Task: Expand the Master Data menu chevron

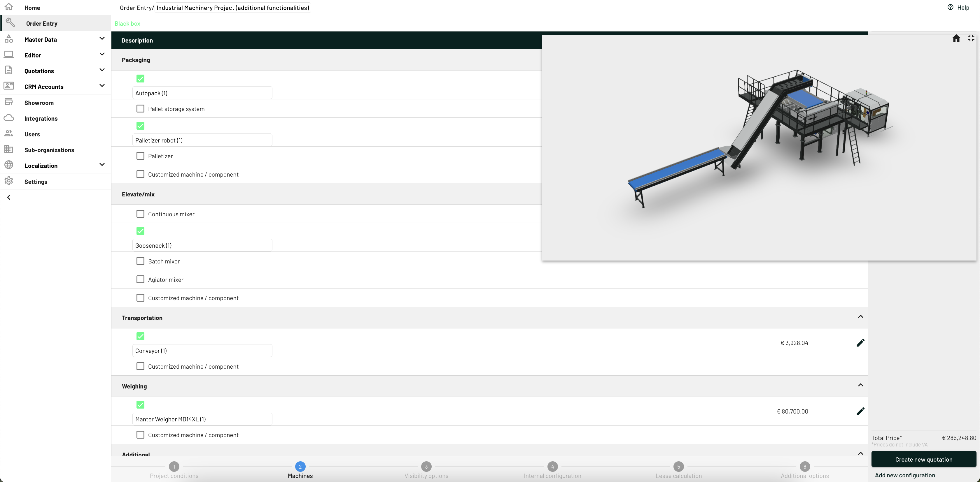Action: click(101, 39)
